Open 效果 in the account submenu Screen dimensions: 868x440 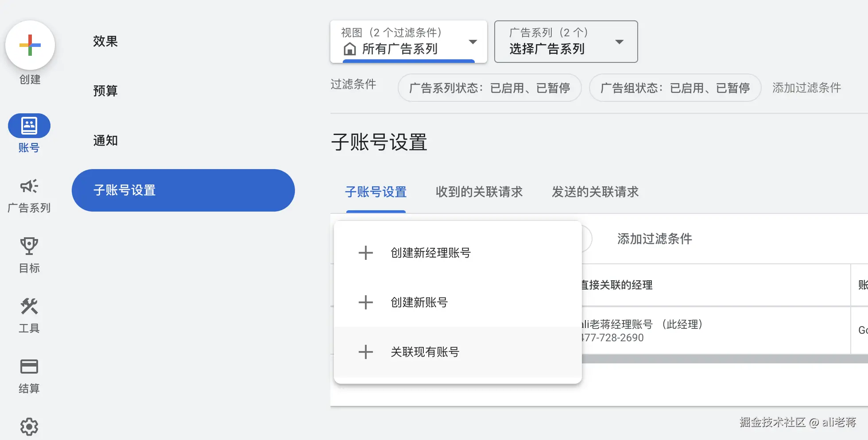[105, 41]
